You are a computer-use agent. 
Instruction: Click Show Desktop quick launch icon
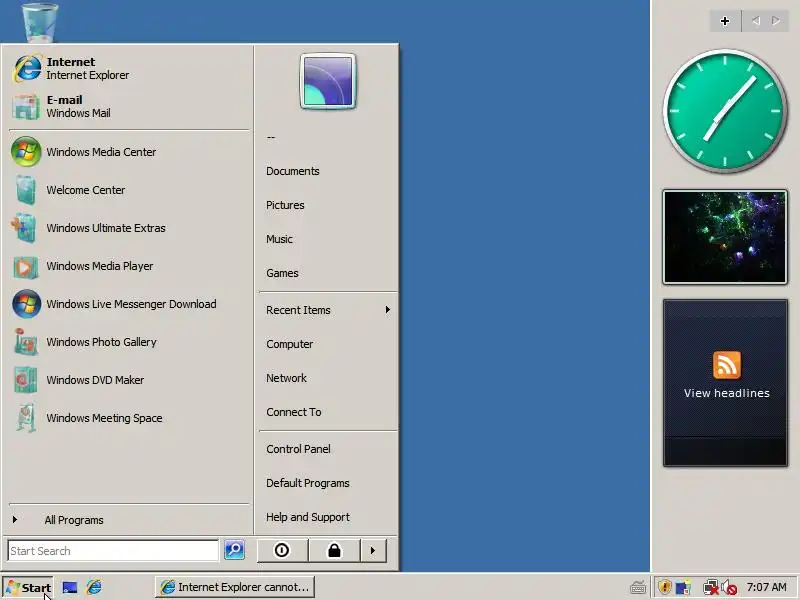pyautogui.click(x=70, y=587)
